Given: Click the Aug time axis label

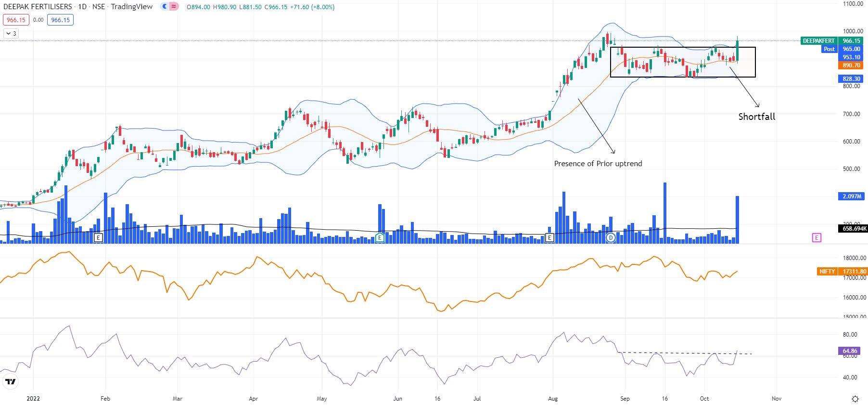Looking at the screenshot, I should [x=553, y=399].
